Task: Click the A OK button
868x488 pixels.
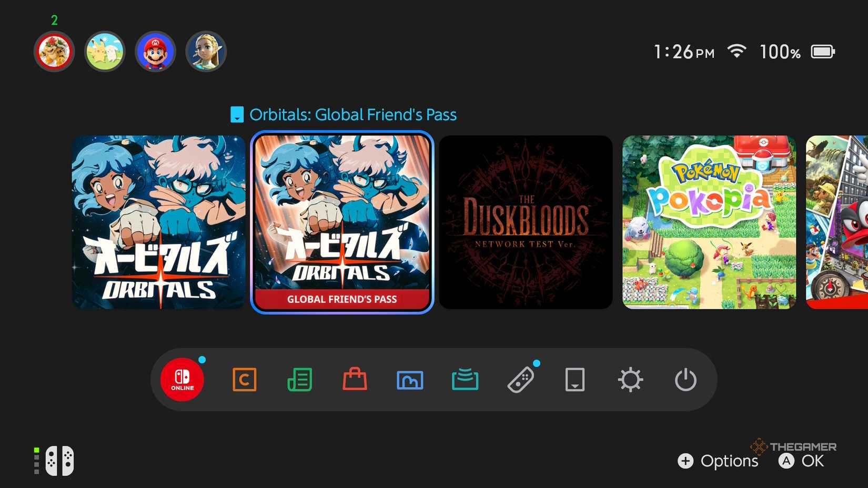Action: [x=801, y=461]
